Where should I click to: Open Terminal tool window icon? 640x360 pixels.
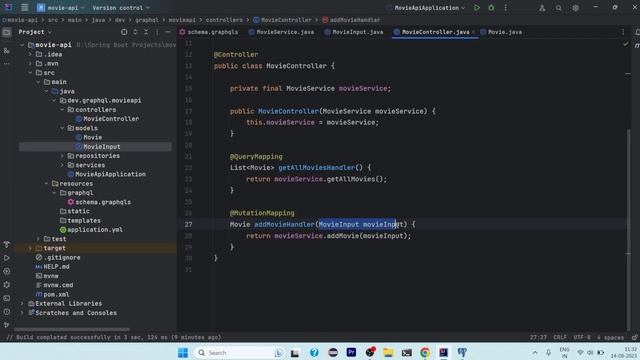pos(7,298)
